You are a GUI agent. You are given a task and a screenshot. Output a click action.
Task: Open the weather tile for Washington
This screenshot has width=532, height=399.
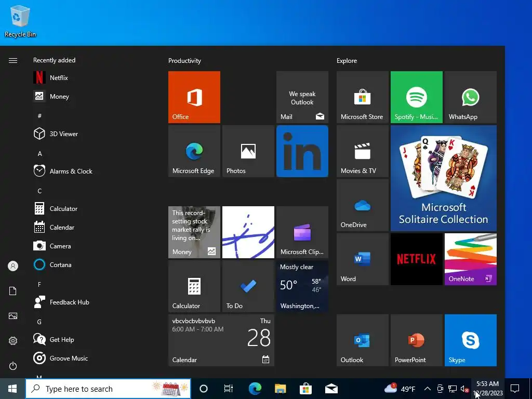pyautogui.click(x=302, y=286)
